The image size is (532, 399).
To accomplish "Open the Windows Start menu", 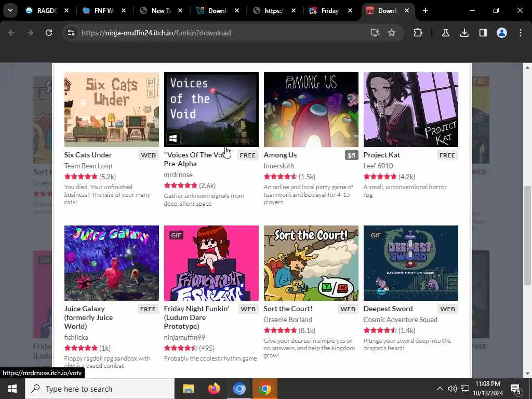I will [12, 389].
